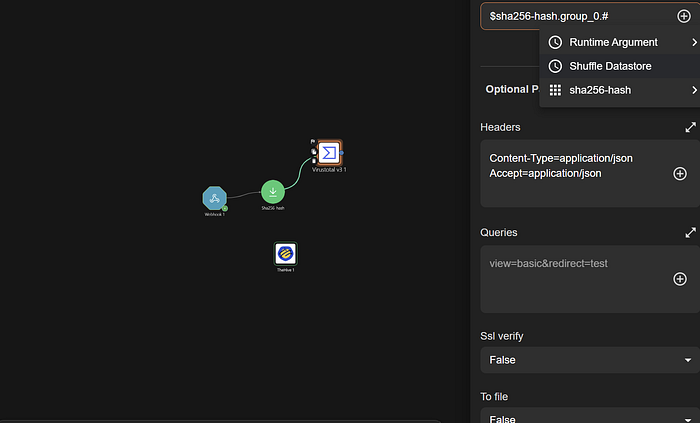The height and width of the screenshot is (423, 700).
Task: Choose Runtime Argument from autocomplete menu
Action: click(620, 42)
